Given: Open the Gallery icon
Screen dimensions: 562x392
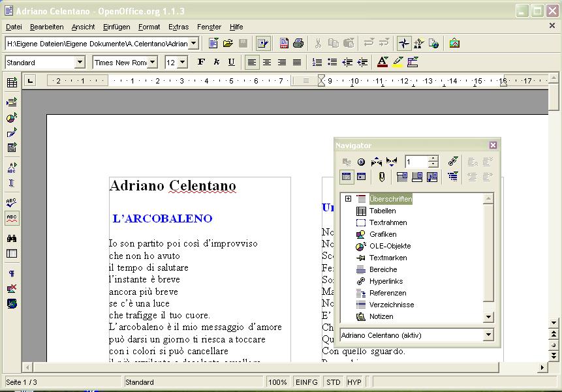Looking at the screenshot, I should (454, 44).
